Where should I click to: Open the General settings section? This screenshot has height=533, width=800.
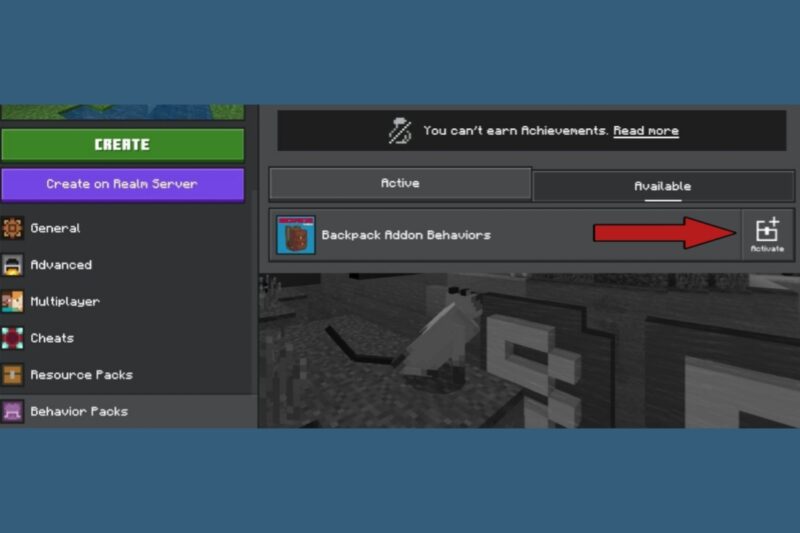(x=127, y=228)
